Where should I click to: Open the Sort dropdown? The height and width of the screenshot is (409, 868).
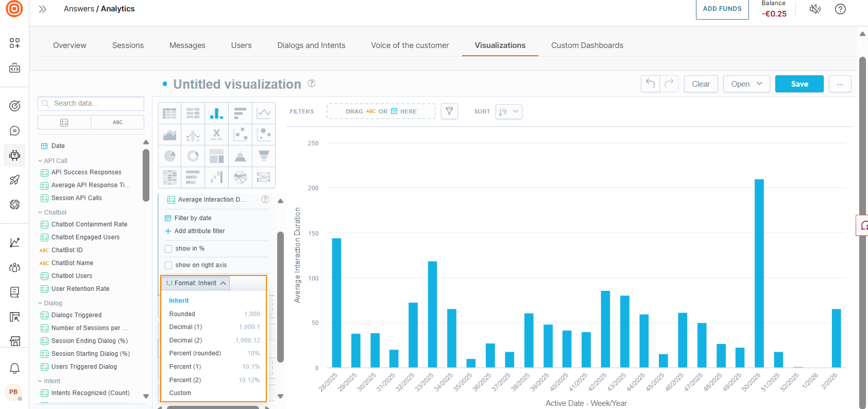click(x=508, y=111)
